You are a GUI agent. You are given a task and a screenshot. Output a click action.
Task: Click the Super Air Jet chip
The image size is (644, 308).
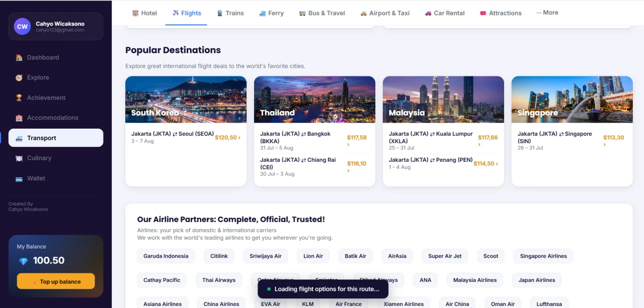pos(445,256)
